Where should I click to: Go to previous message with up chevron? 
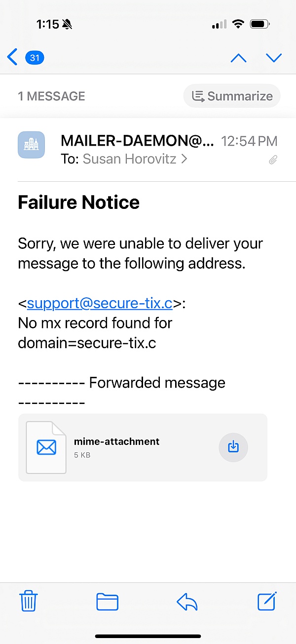pyautogui.click(x=238, y=58)
